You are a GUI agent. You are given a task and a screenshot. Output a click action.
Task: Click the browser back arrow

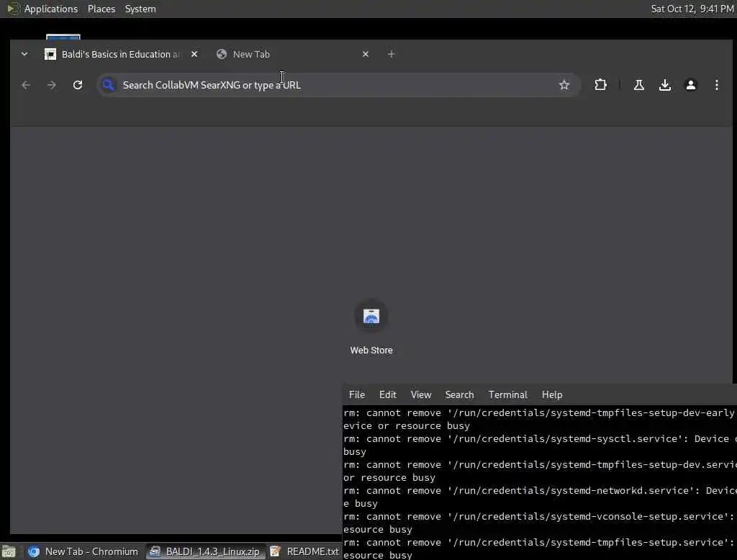point(26,85)
